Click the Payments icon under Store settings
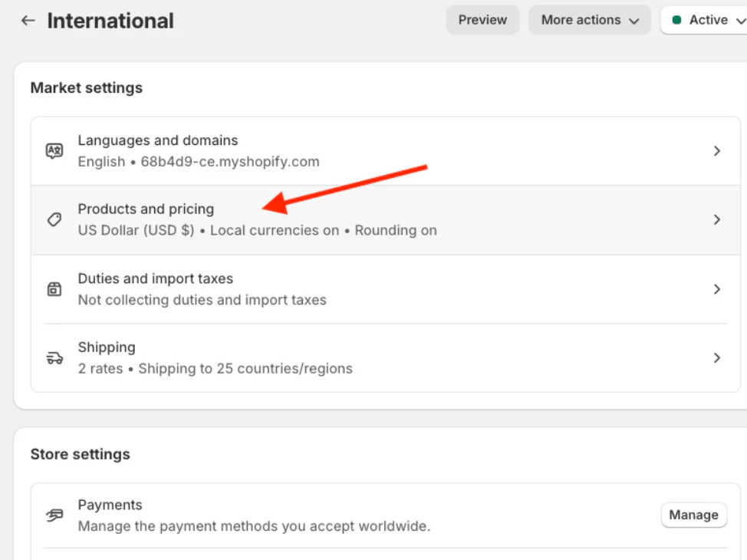747x560 pixels. pyautogui.click(x=54, y=515)
